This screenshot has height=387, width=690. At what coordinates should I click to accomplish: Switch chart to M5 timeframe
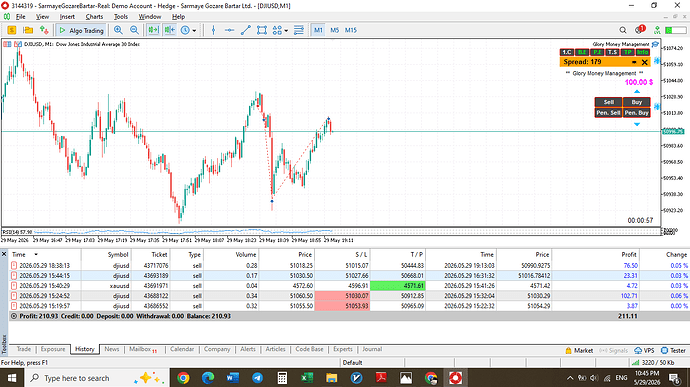coord(334,30)
